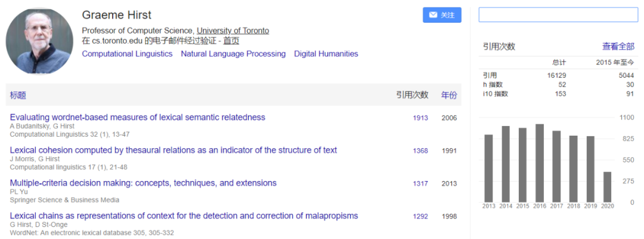Open 'Evaluating wordnet-based measures' article
This screenshot has width=644, height=239.
click(x=137, y=117)
